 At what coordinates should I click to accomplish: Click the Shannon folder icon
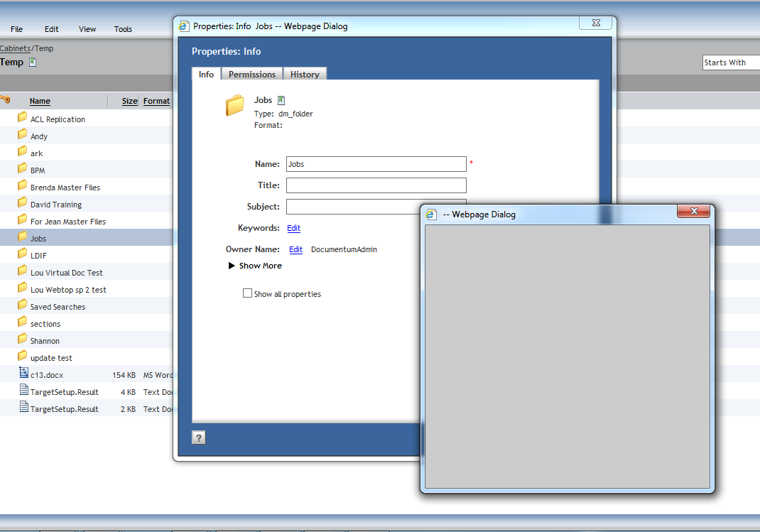(x=22, y=339)
